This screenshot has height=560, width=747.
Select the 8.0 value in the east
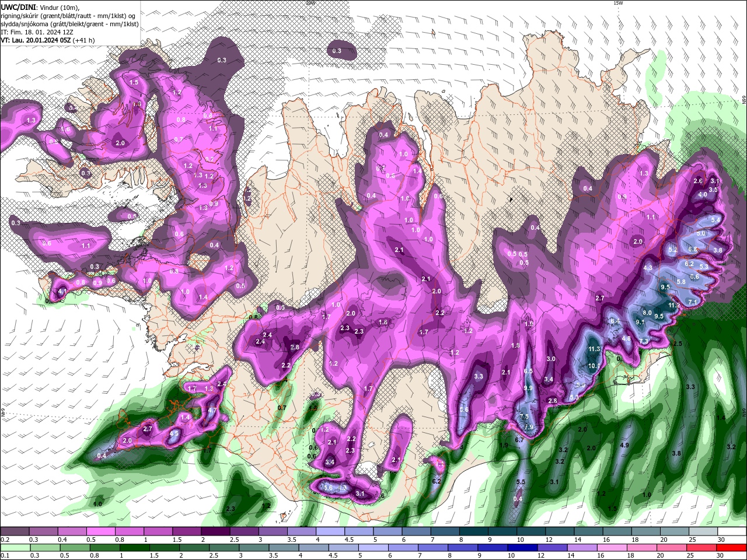tap(647, 312)
